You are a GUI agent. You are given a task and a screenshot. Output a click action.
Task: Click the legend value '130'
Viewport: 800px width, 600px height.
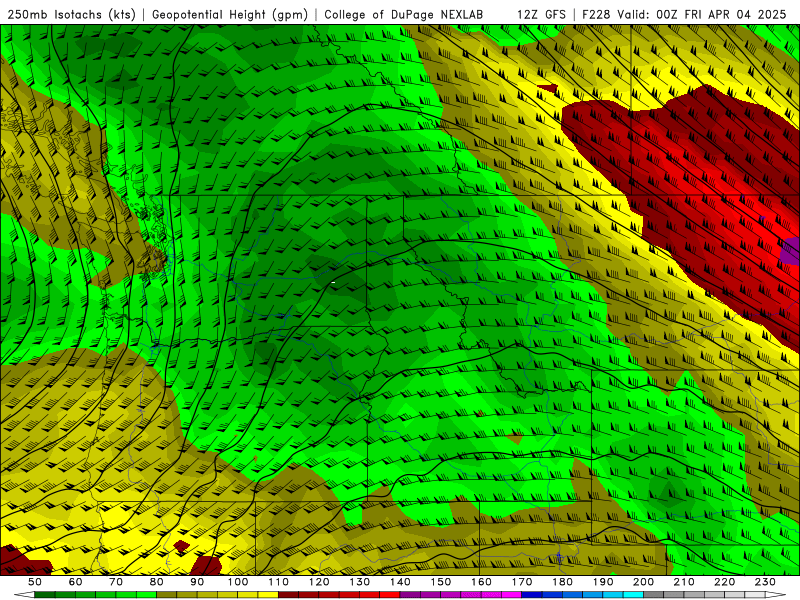click(360, 582)
